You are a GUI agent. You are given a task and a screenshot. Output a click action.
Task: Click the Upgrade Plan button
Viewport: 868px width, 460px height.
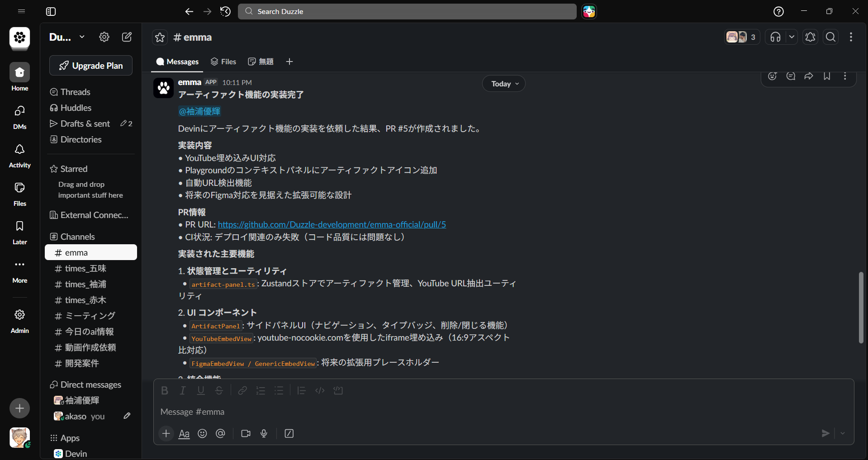click(91, 66)
